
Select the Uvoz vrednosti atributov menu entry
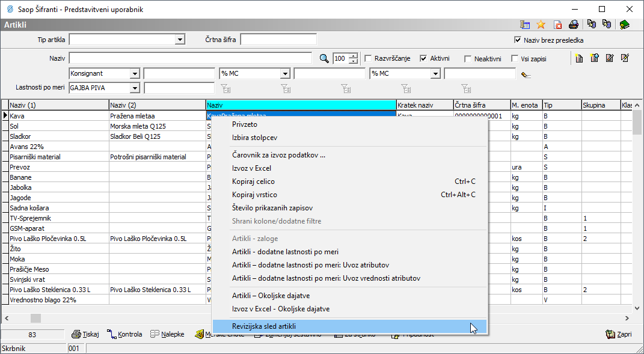(x=349, y=278)
